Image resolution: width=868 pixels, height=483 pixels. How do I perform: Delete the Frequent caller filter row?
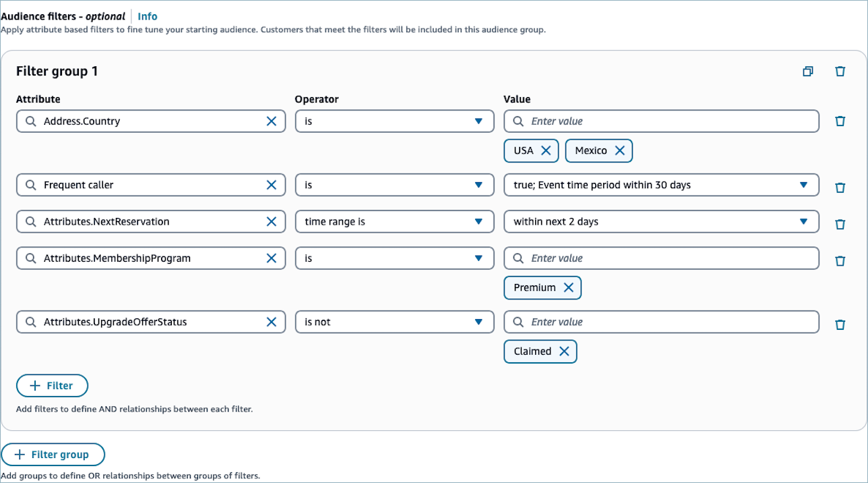[840, 188]
